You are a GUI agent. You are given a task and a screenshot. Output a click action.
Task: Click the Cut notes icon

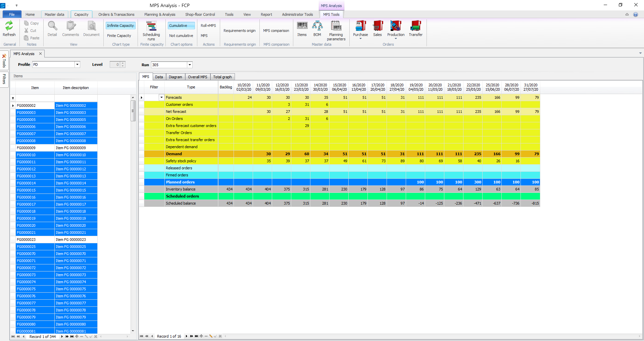tap(27, 31)
